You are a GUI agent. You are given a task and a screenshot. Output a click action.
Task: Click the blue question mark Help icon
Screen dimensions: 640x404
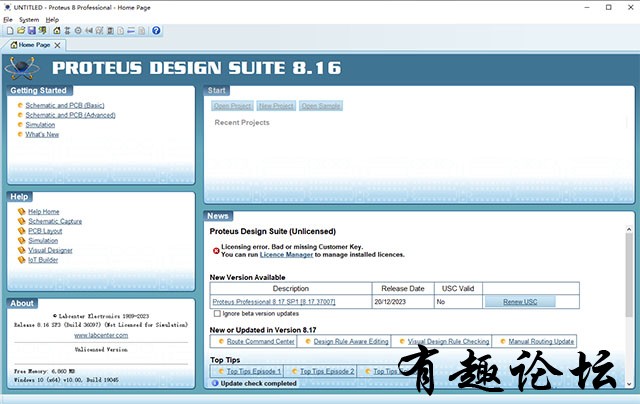[156, 31]
